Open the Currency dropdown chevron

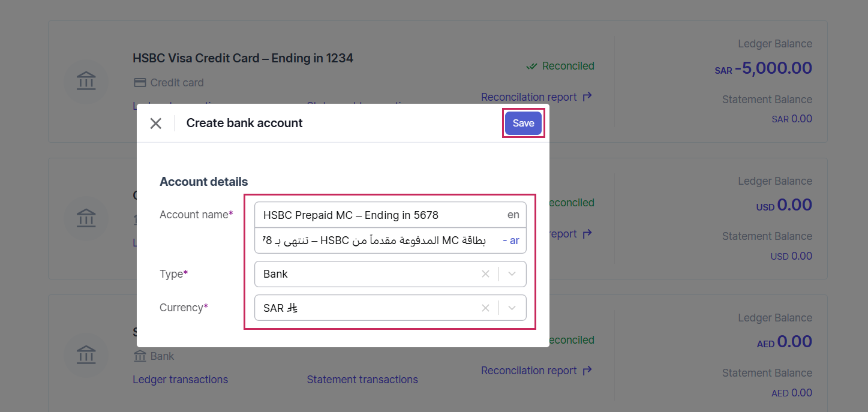point(512,308)
